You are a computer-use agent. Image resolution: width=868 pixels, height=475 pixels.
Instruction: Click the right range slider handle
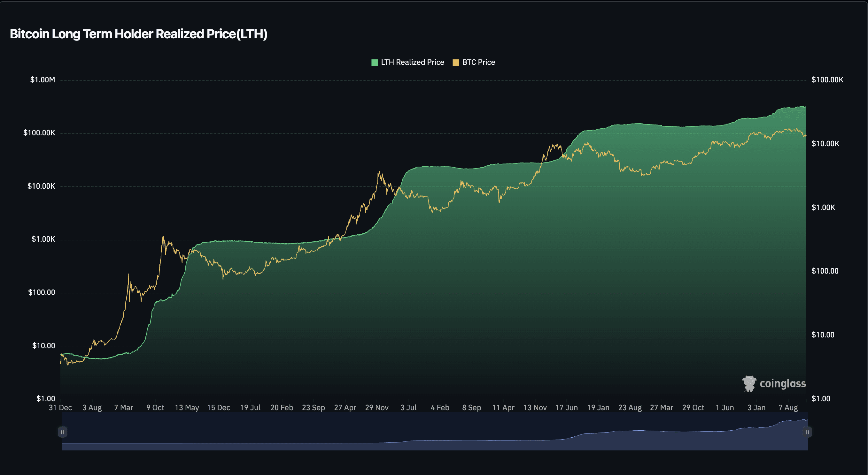coord(807,432)
